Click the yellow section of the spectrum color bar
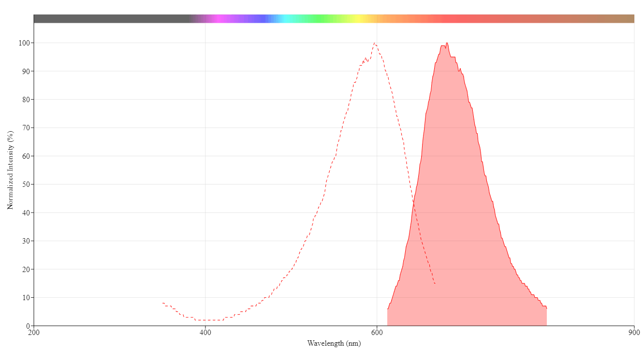The image size is (644, 350). [x=358, y=18]
